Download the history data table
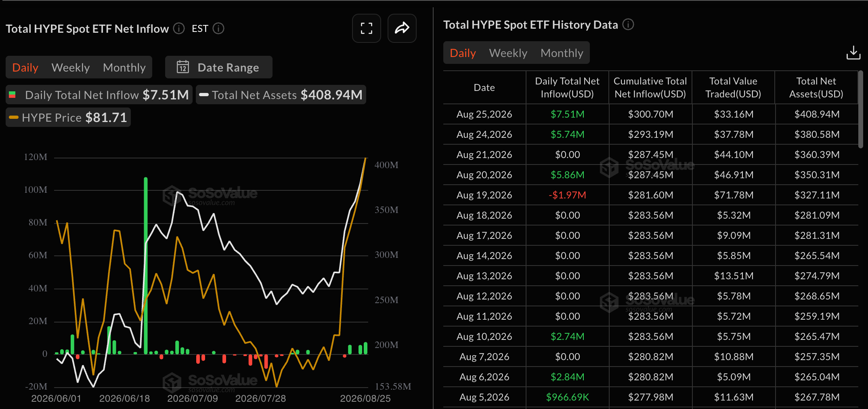Viewport: 868px width, 409px height. pyautogui.click(x=853, y=53)
